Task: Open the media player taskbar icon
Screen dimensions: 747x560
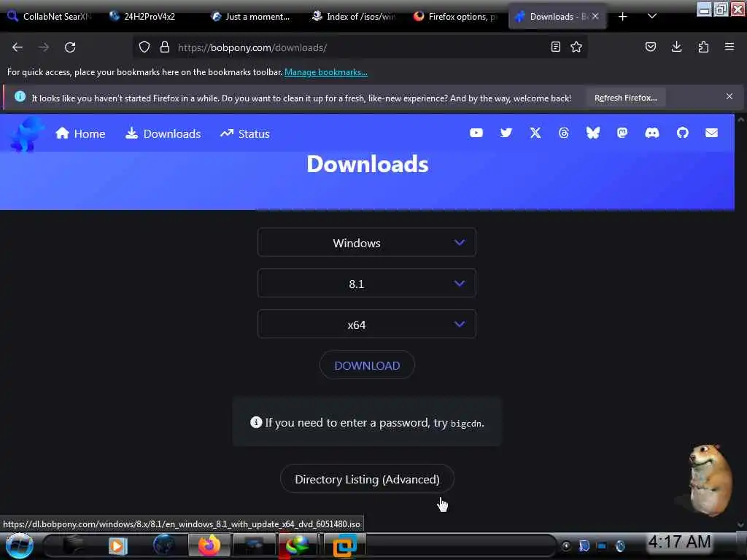Action: (117, 545)
